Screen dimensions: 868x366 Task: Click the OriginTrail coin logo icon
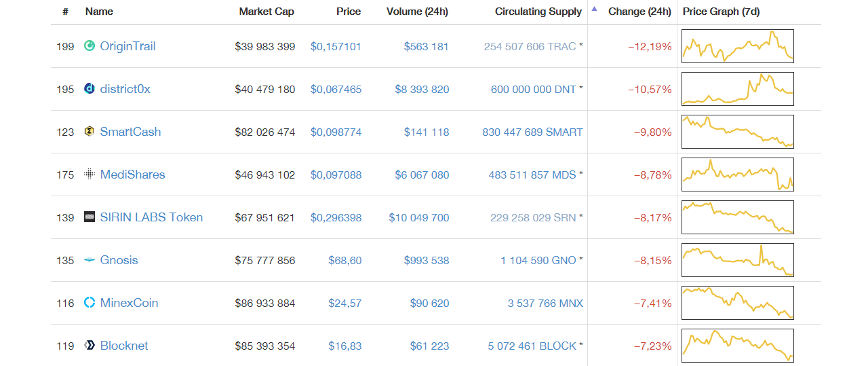[89, 46]
